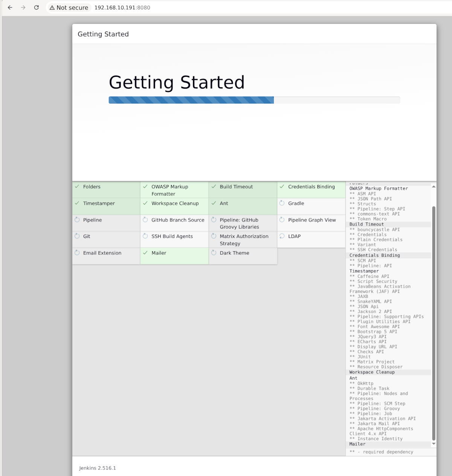Click the Workspace Cleanup log entry
Screen dimensions: 452x476
click(x=372, y=372)
